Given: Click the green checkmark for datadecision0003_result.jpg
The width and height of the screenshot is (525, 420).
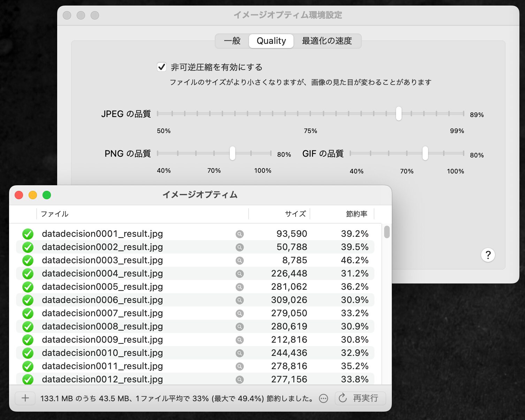Looking at the screenshot, I should pyautogui.click(x=28, y=260).
